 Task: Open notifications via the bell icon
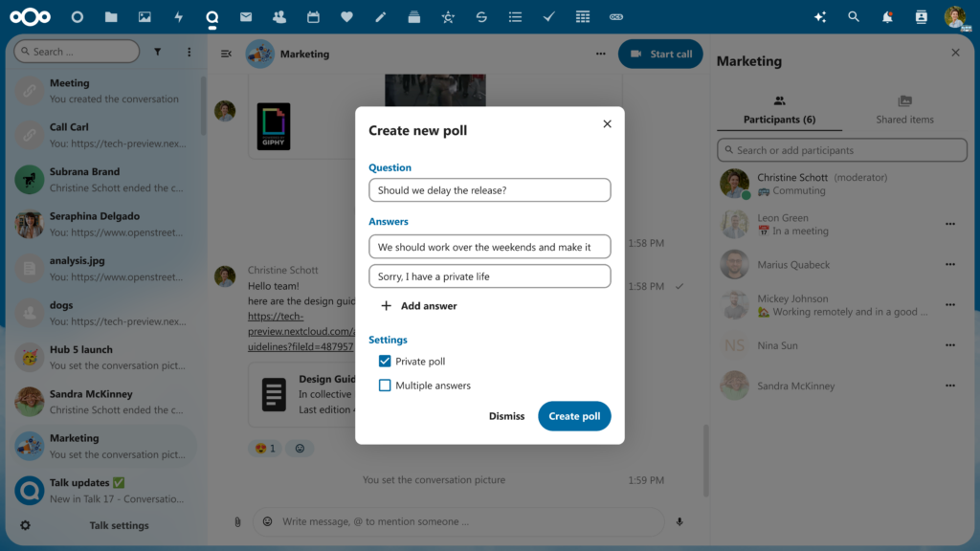pos(886,16)
